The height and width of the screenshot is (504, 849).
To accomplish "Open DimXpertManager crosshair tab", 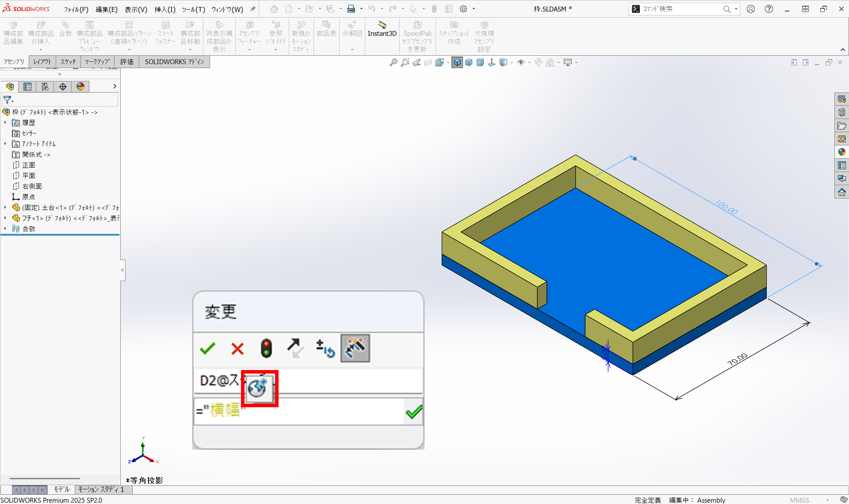I will (63, 87).
